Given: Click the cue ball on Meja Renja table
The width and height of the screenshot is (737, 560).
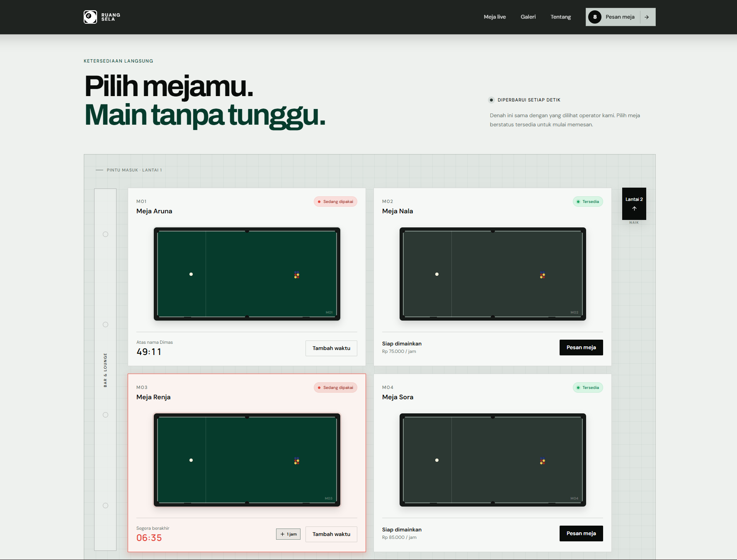Looking at the screenshot, I should tap(191, 460).
